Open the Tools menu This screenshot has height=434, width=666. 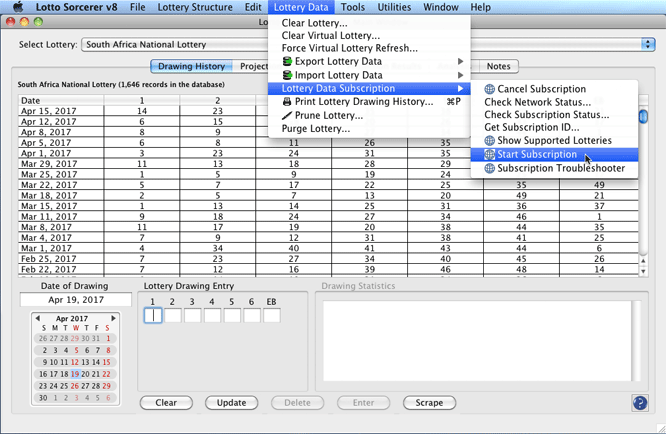(353, 7)
